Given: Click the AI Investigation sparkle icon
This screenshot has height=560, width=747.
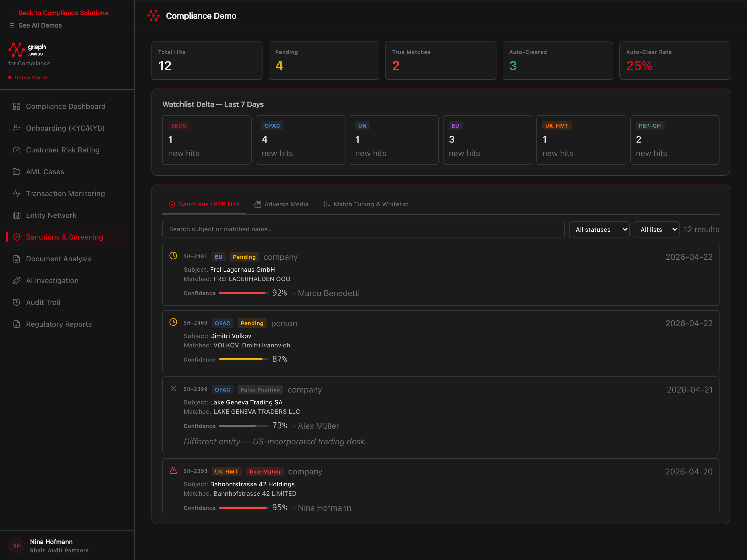Looking at the screenshot, I should (17, 281).
